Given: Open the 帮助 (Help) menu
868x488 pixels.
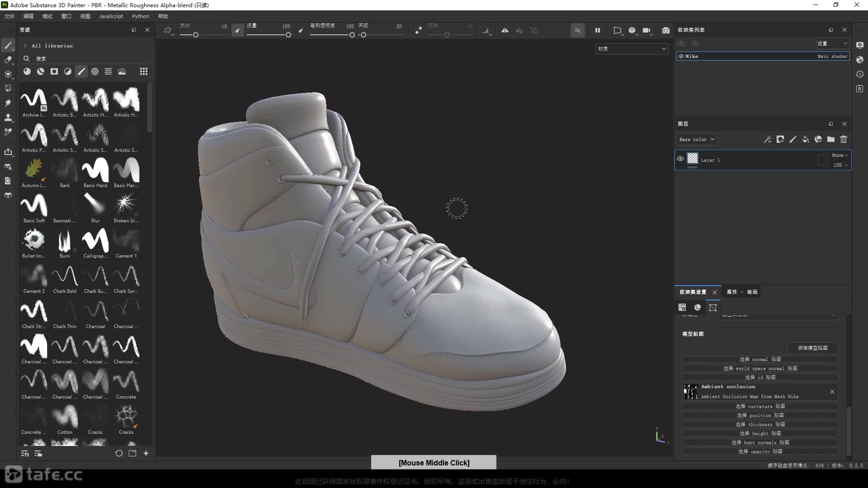Looking at the screenshot, I should (x=163, y=16).
